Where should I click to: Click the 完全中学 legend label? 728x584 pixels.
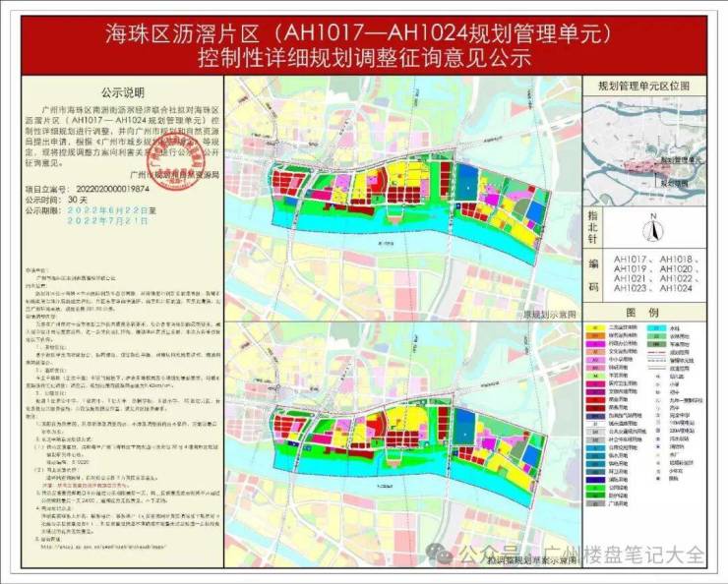click(x=681, y=416)
